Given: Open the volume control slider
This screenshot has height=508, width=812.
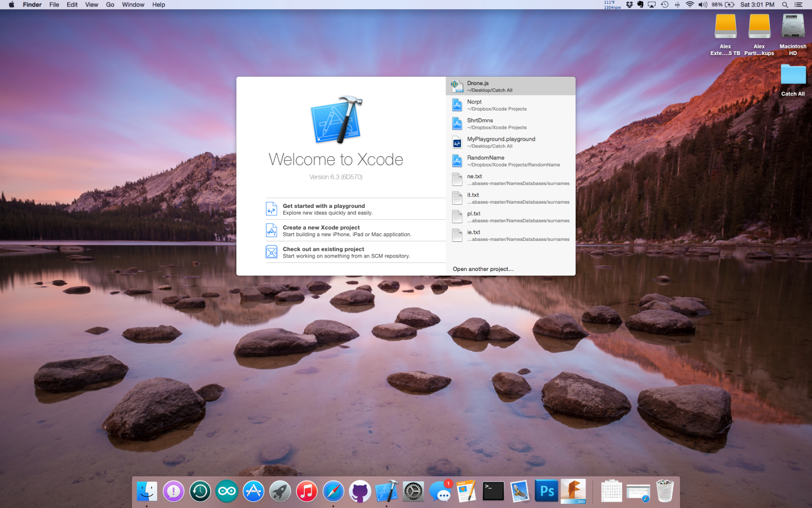Looking at the screenshot, I should click(x=703, y=5).
